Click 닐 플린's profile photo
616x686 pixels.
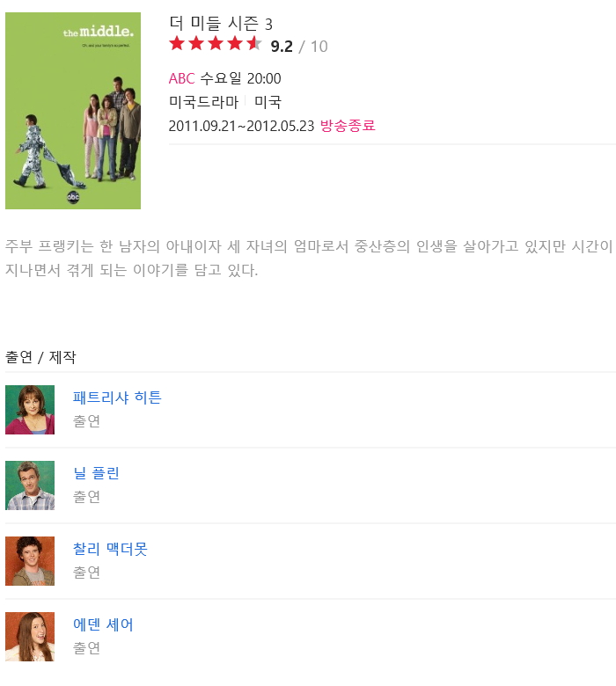[30, 485]
